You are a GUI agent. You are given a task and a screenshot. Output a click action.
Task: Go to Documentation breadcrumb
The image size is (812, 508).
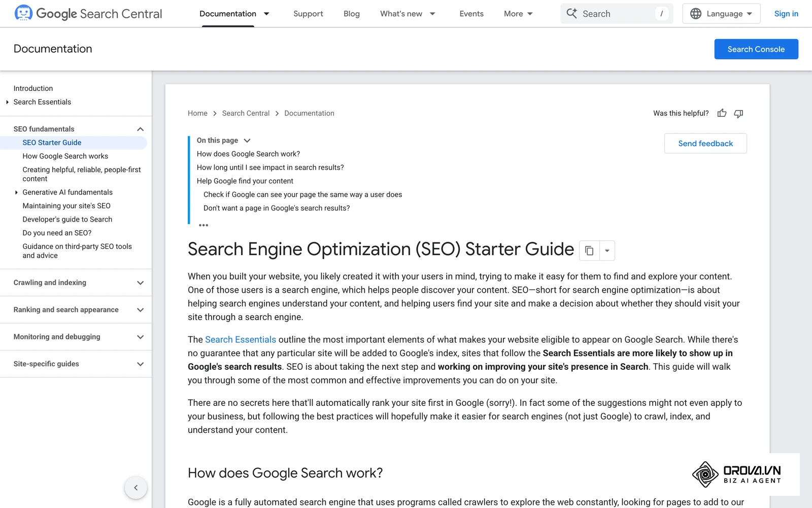[309, 113]
